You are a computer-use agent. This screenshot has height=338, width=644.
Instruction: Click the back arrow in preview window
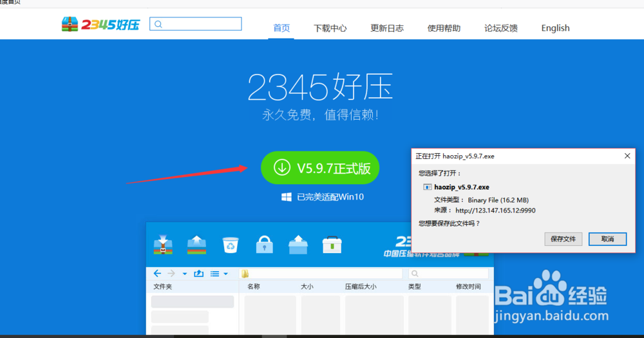[x=157, y=274]
